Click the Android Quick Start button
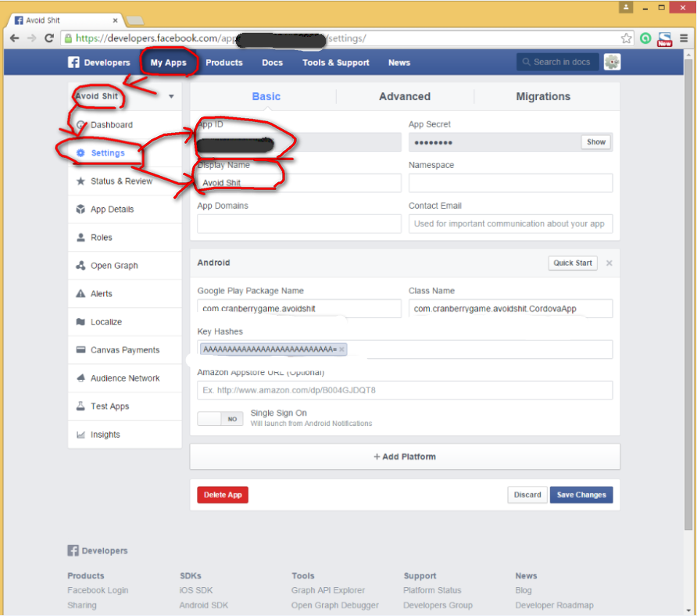This screenshot has height=616, width=697. (x=573, y=263)
